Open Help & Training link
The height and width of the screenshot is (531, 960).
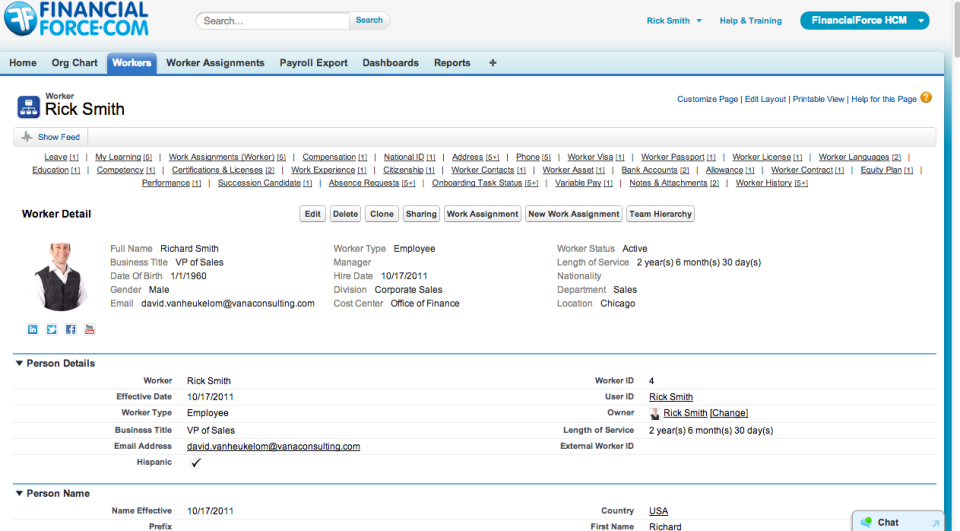click(x=751, y=20)
